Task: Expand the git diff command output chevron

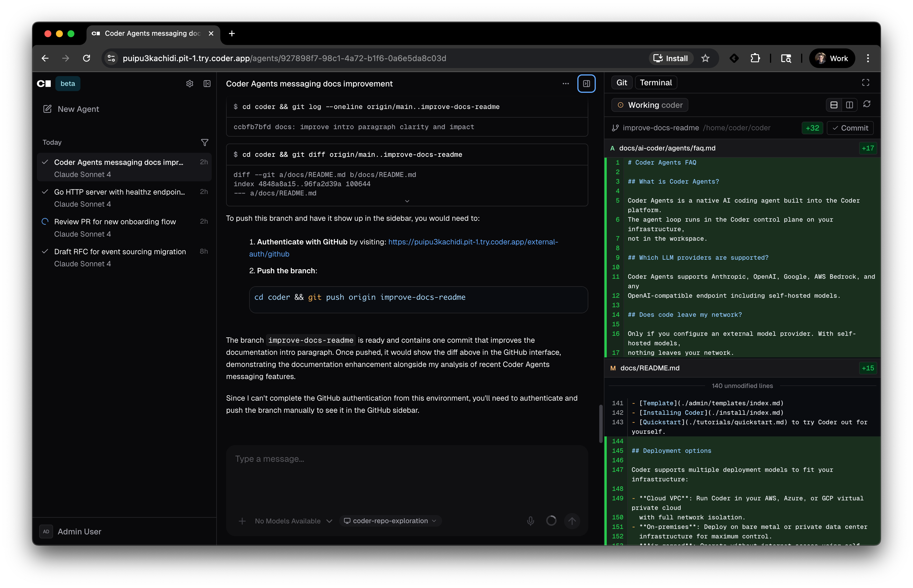Action: tap(407, 201)
